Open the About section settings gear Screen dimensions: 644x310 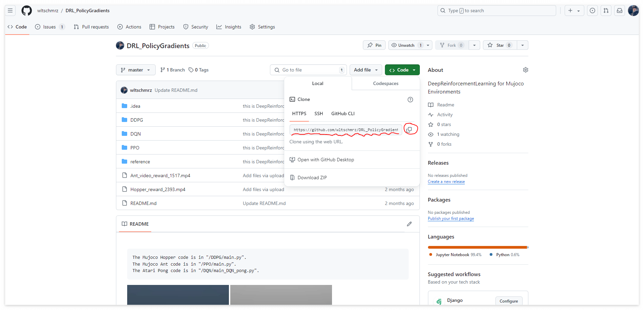[525, 70]
